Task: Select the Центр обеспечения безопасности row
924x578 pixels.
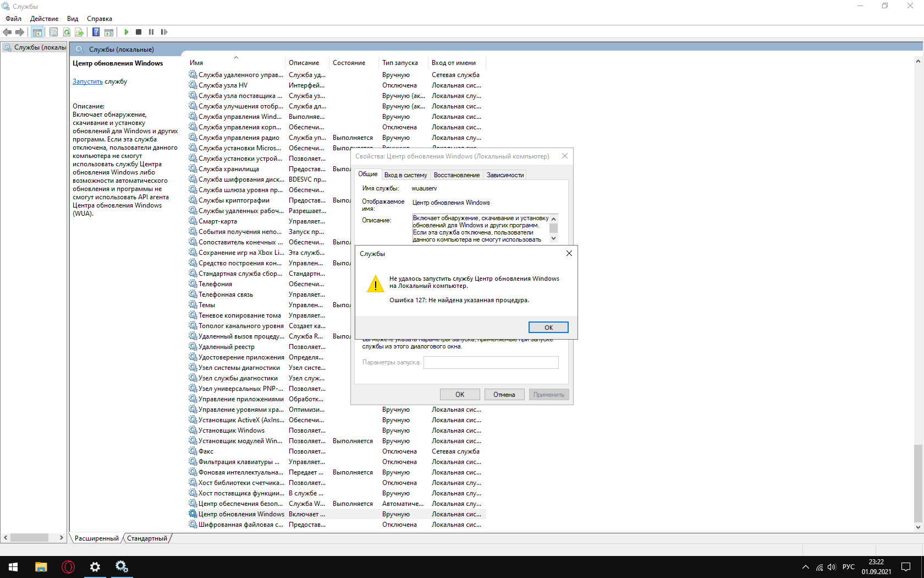Action: click(337, 504)
